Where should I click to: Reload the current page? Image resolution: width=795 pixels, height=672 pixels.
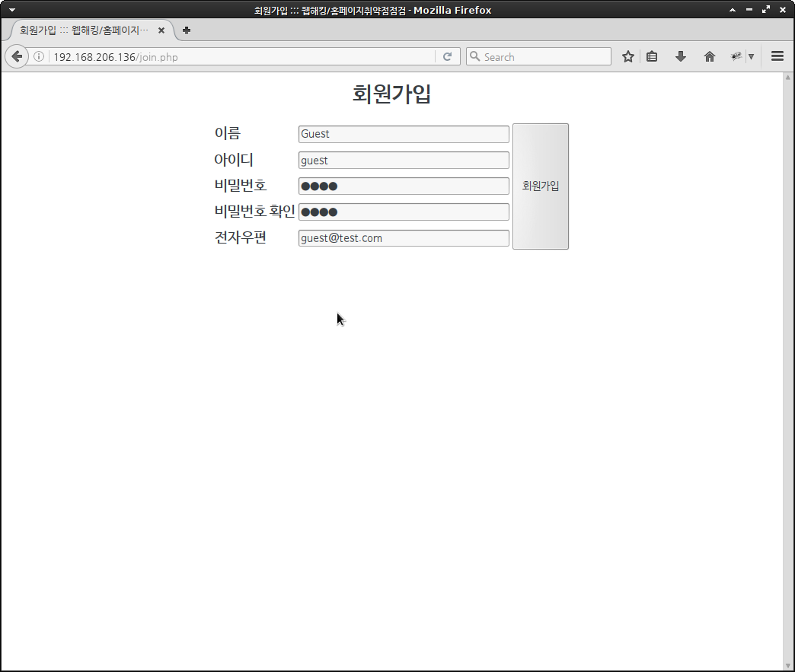tap(447, 57)
